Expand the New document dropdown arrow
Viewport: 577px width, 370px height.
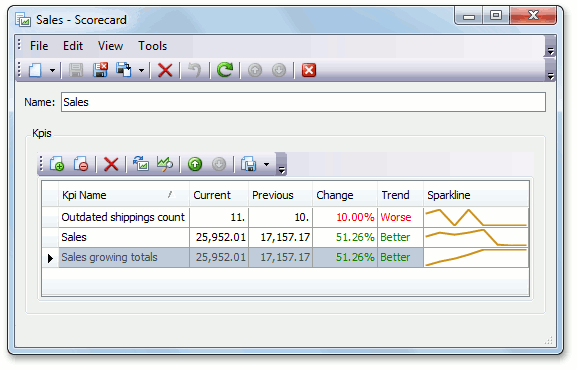click(x=52, y=70)
